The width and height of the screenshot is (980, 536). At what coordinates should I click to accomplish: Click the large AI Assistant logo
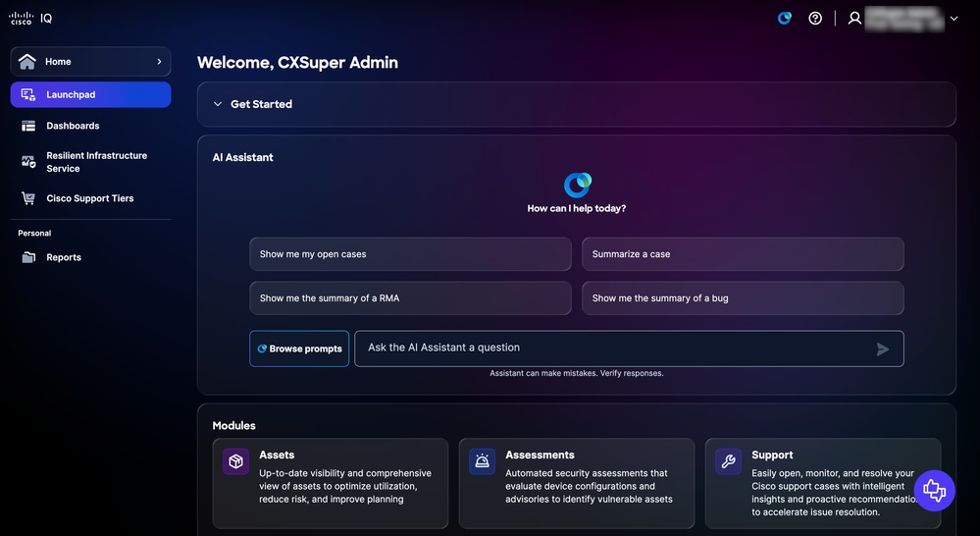[x=577, y=185]
